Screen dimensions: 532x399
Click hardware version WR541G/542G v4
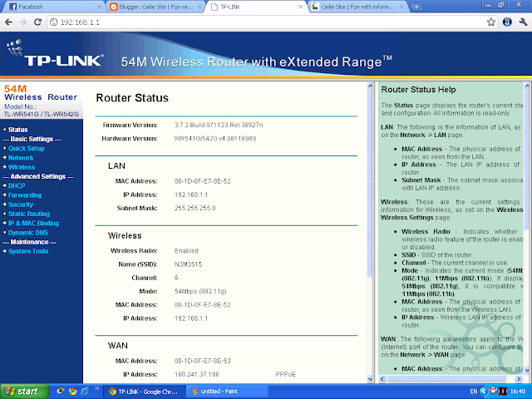pyautogui.click(x=215, y=139)
